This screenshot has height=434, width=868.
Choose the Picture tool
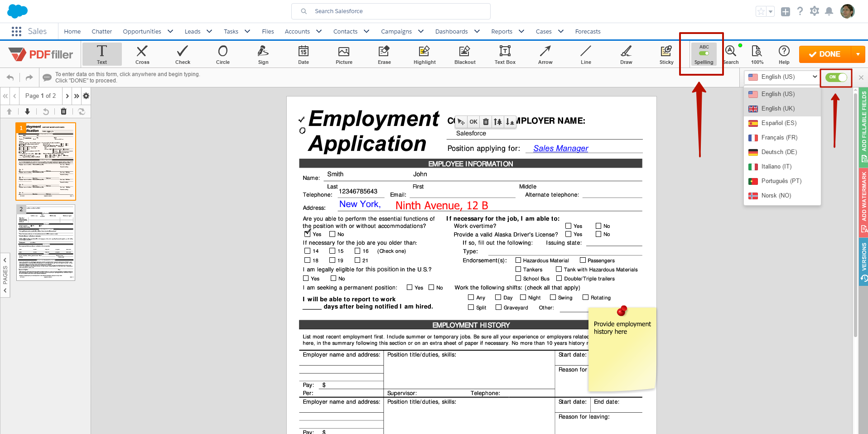point(344,54)
